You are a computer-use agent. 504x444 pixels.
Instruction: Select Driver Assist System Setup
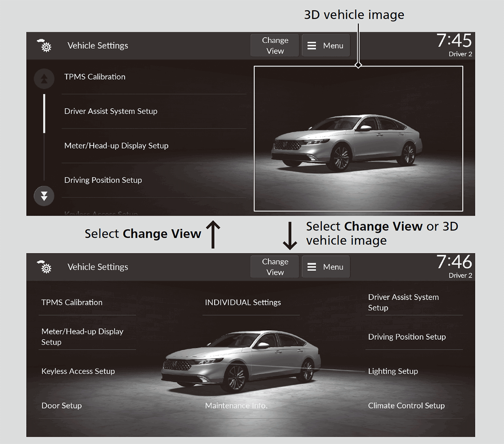(x=110, y=111)
